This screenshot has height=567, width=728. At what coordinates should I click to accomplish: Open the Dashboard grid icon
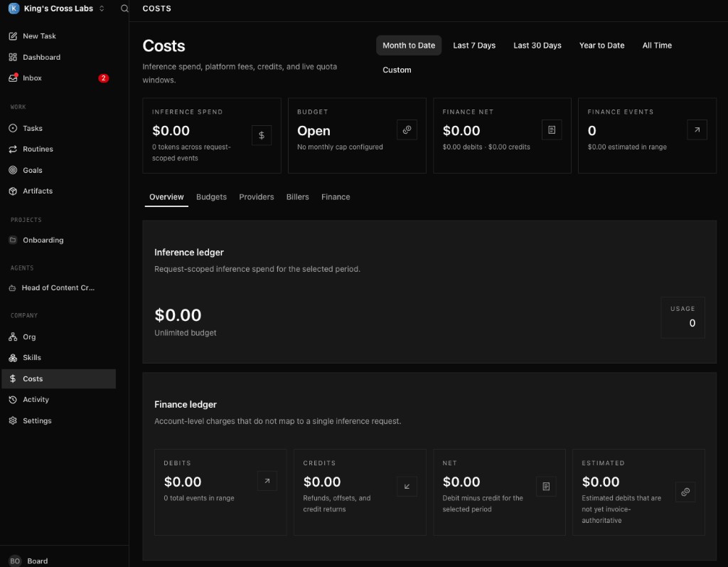coord(13,57)
